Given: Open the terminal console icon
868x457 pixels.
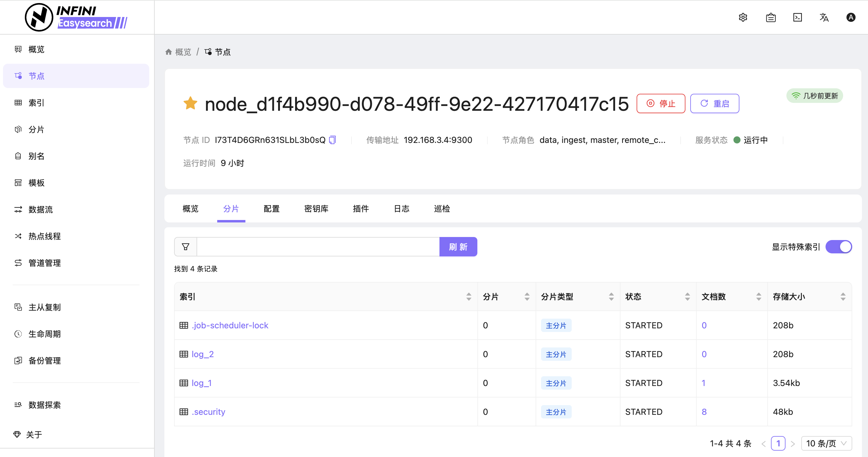Looking at the screenshot, I should pos(798,17).
